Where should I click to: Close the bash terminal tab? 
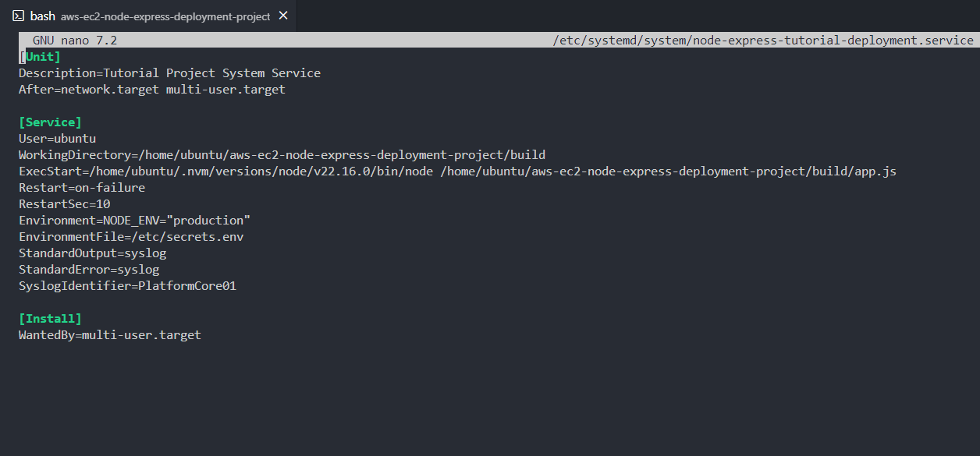click(283, 16)
